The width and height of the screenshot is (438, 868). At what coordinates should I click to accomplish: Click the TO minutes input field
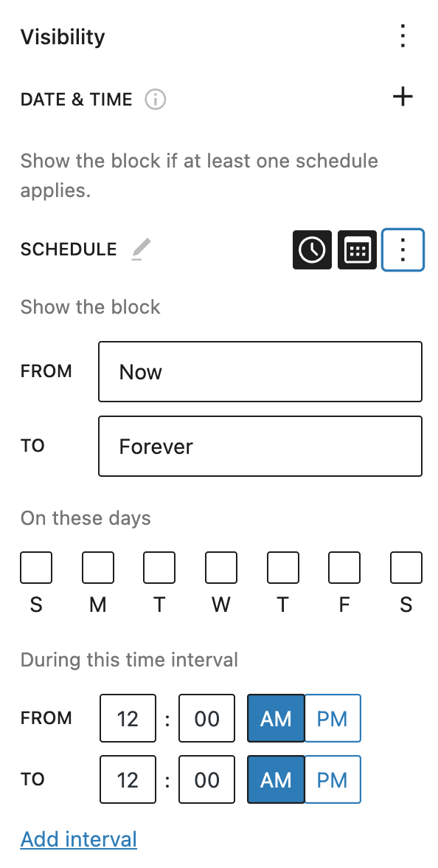[206, 779]
